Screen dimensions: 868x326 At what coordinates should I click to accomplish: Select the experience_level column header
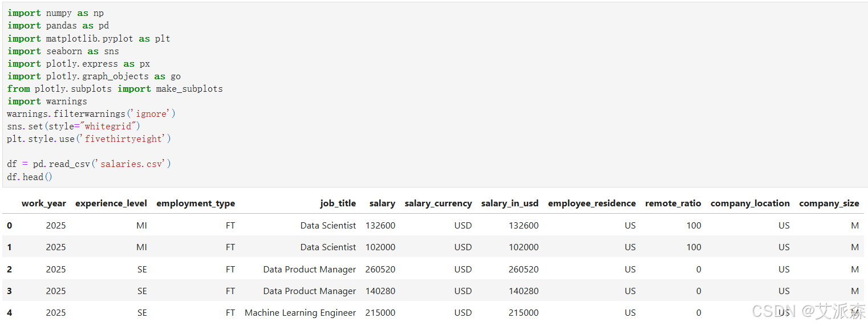coord(111,203)
